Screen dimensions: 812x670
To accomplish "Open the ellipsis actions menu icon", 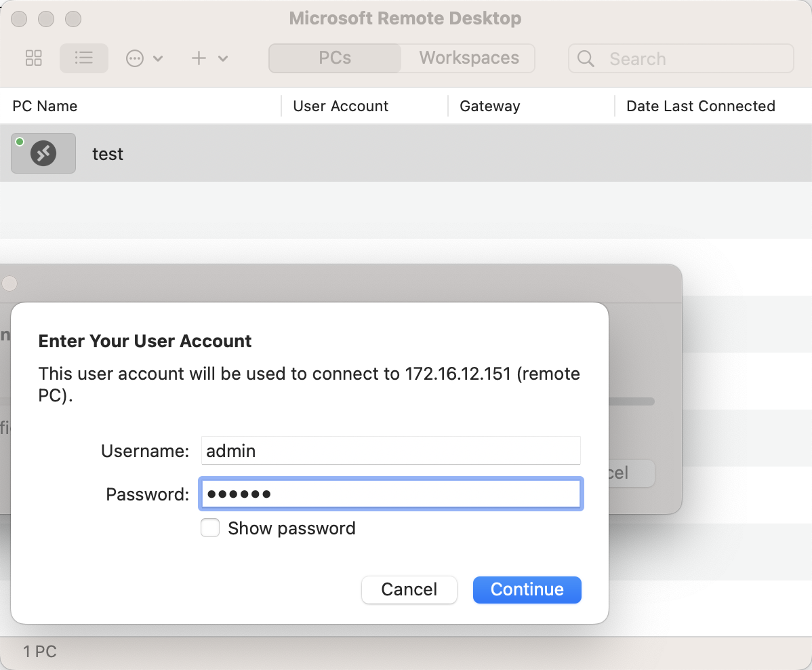I will coord(135,58).
